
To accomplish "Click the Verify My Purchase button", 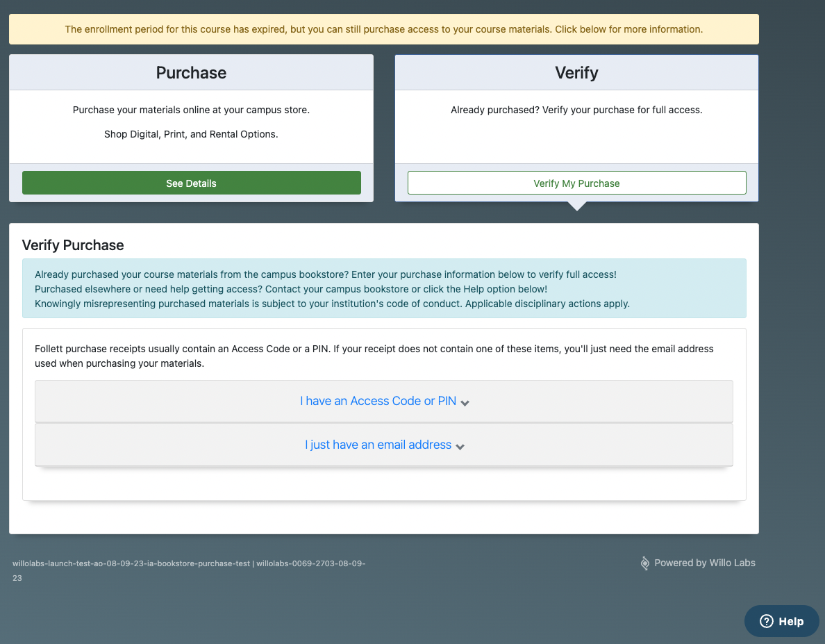I will tap(576, 183).
